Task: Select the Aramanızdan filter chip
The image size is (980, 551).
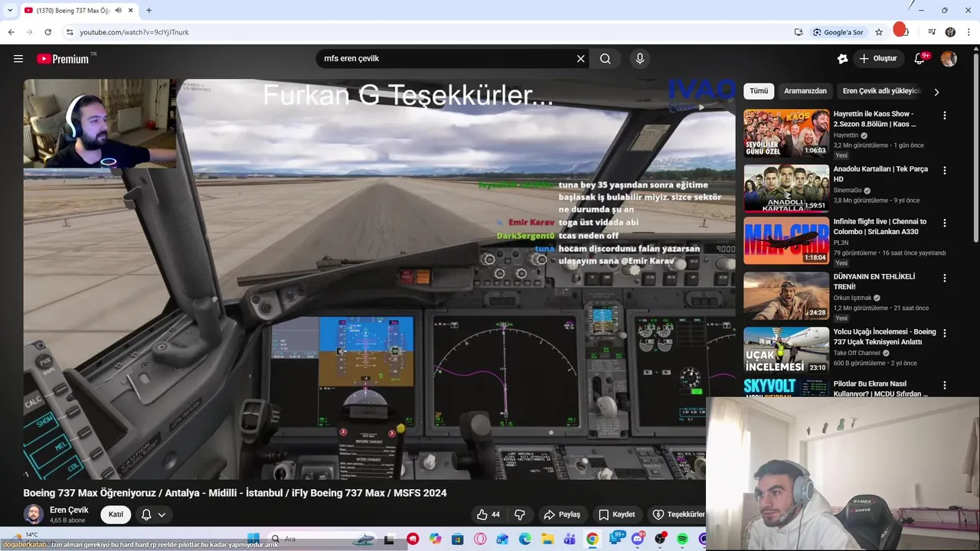Action: pos(805,91)
